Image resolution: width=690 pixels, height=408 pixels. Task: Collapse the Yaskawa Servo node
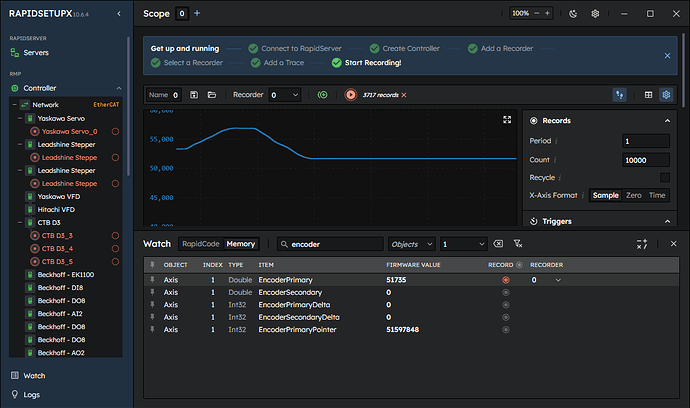(x=20, y=118)
